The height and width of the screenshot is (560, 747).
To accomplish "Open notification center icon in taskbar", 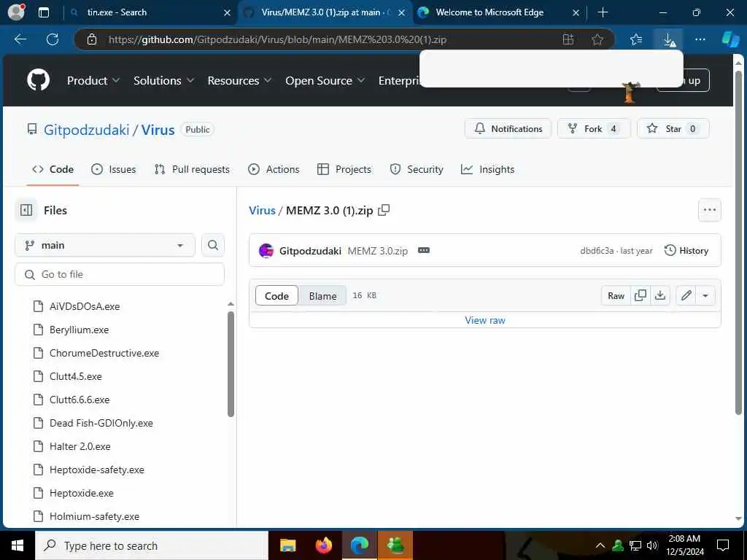I will click(723, 545).
